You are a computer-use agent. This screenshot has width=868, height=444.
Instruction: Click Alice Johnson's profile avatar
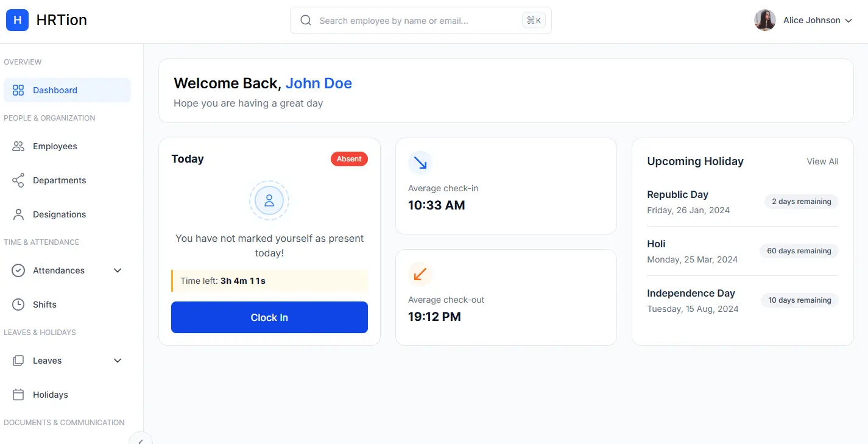coord(764,20)
